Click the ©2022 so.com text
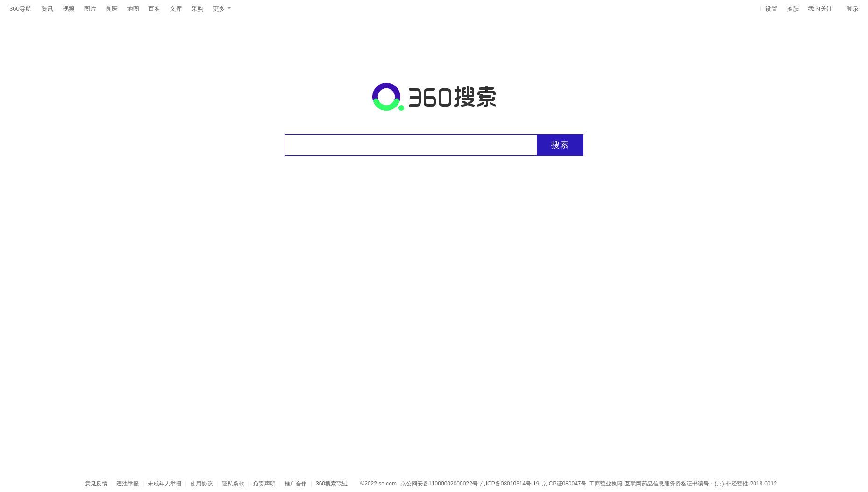This screenshot has height=492, width=868. [x=378, y=484]
